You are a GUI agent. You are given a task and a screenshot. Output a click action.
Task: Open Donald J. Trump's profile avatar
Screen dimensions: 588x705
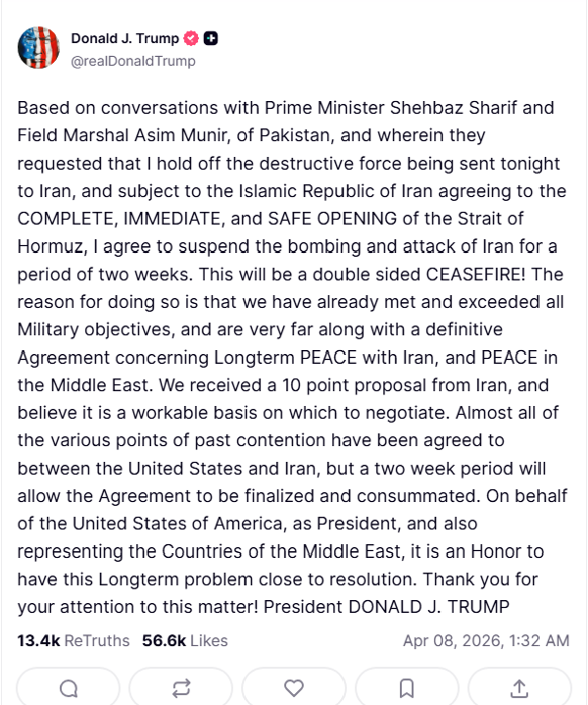pos(38,48)
